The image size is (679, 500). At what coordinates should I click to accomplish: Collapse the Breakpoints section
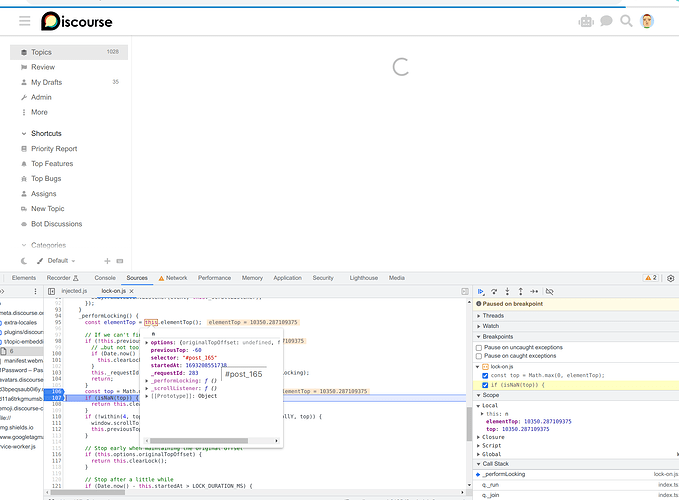pyautogui.click(x=498, y=336)
